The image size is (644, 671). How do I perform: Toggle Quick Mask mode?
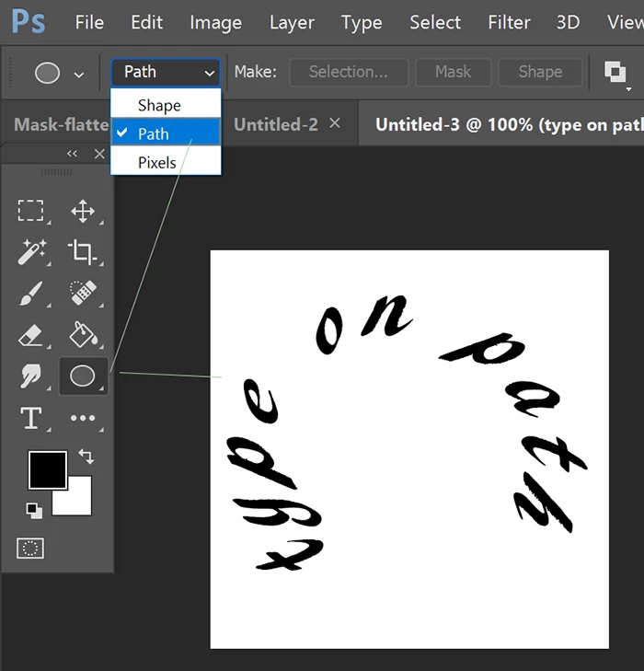[30, 549]
